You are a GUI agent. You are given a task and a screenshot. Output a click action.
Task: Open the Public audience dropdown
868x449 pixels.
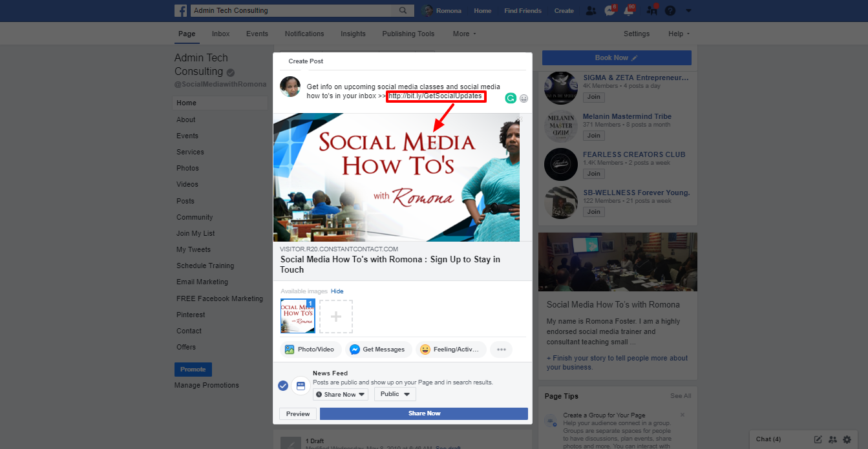coord(395,394)
